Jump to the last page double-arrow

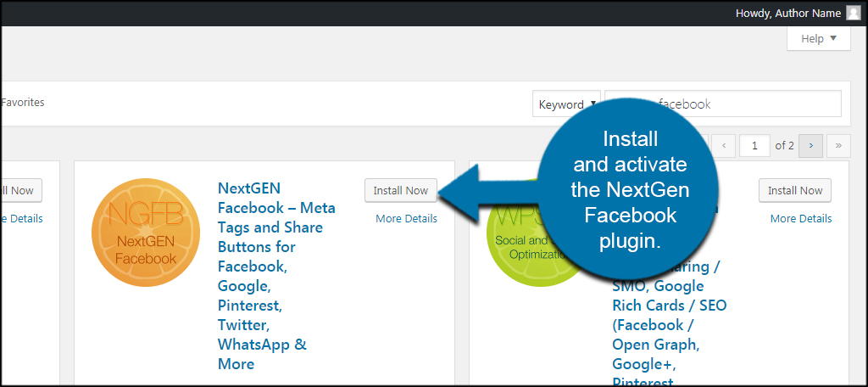point(838,146)
